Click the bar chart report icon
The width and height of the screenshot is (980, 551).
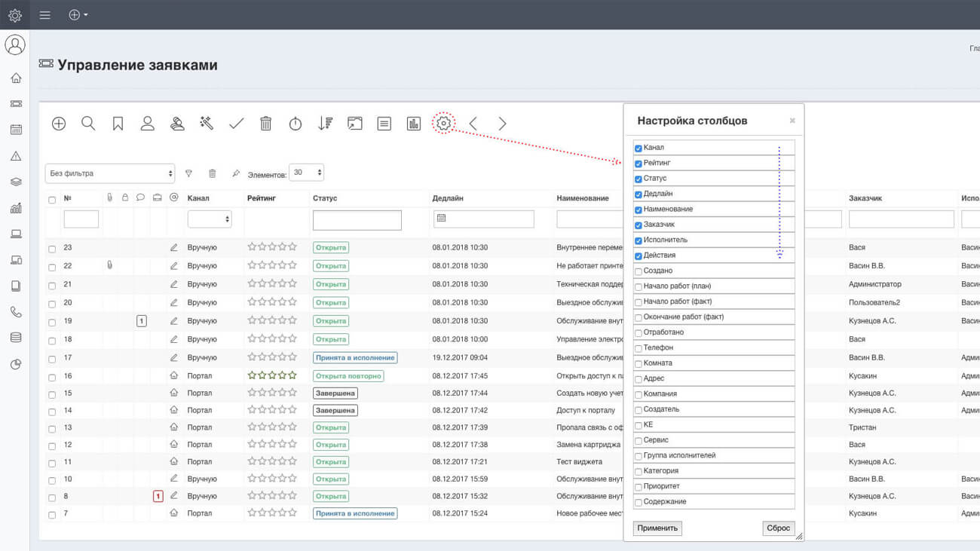(x=413, y=124)
